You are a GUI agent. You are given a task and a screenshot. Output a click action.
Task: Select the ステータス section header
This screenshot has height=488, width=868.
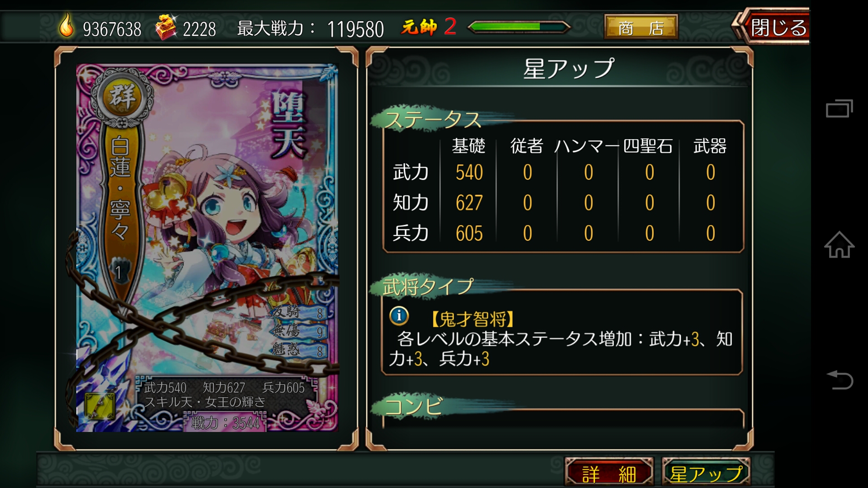[433, 120]
